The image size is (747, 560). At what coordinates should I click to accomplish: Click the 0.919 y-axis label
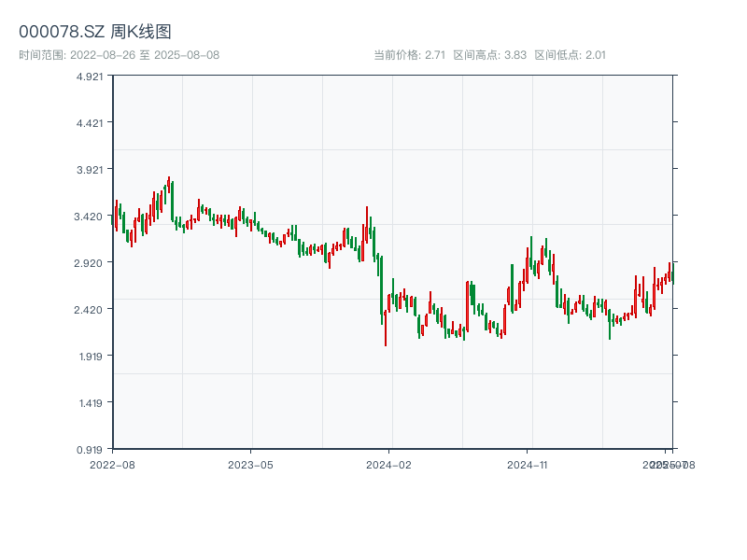[x=90, y=449]
